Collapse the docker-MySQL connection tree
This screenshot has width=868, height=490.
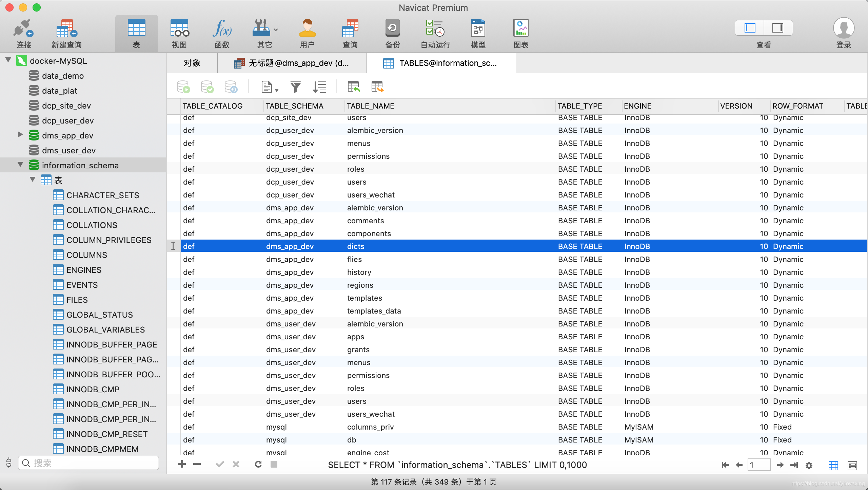coord(8,60)
